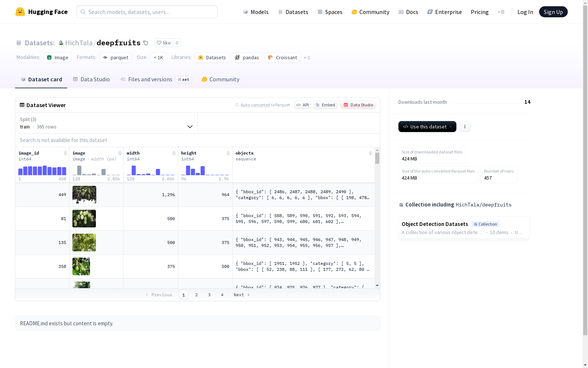Click the Embed icon button in viewer

[325, 105]
